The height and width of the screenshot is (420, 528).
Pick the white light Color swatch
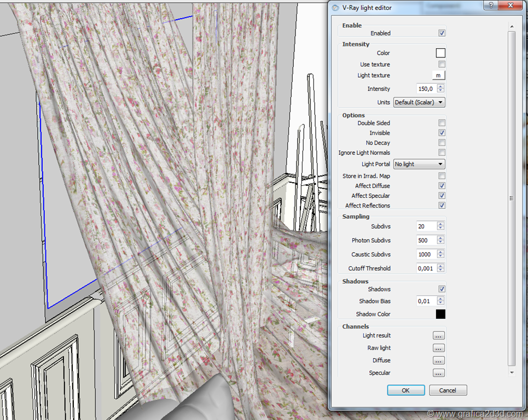point(440,53)
